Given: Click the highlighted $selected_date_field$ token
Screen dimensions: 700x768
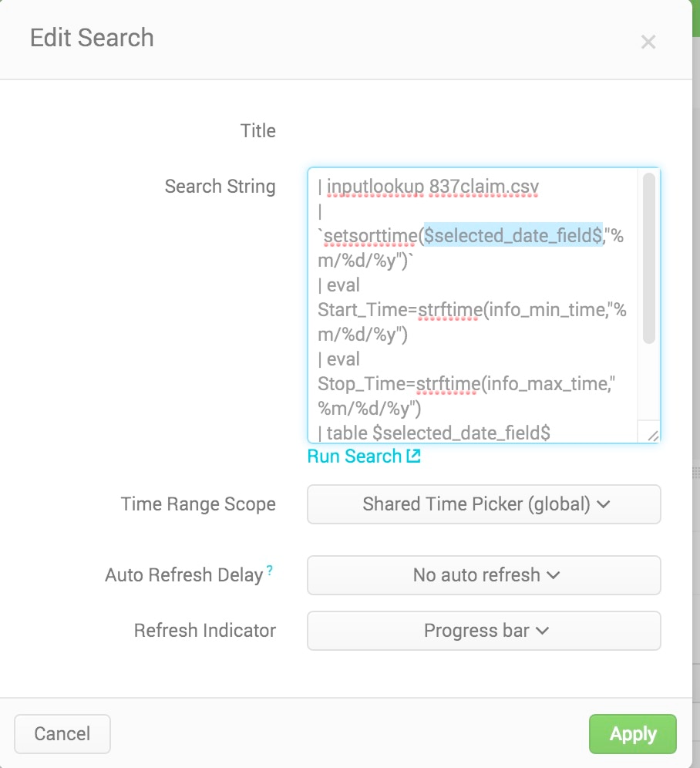Looking at the screenshot, I should 513,236.
